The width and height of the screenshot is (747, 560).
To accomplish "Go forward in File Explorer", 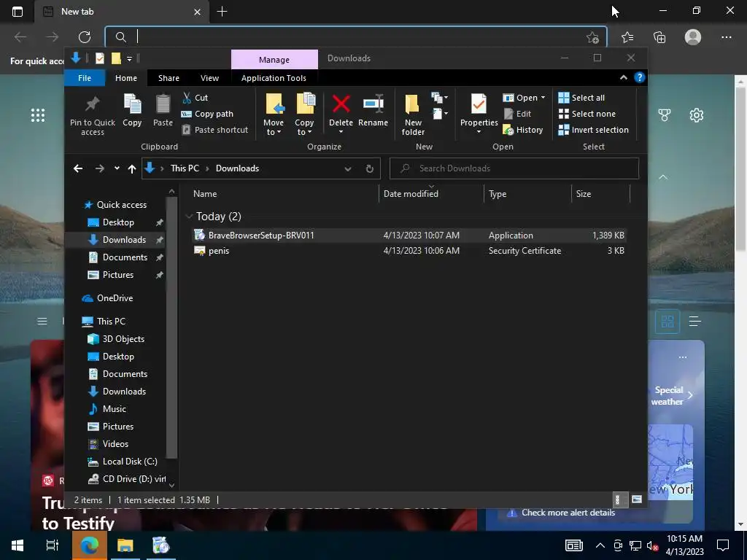I will (99, 168).
